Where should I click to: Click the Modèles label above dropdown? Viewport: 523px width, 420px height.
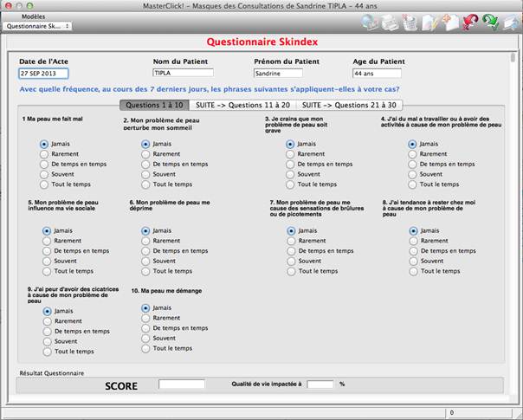(x=34, y=16)
